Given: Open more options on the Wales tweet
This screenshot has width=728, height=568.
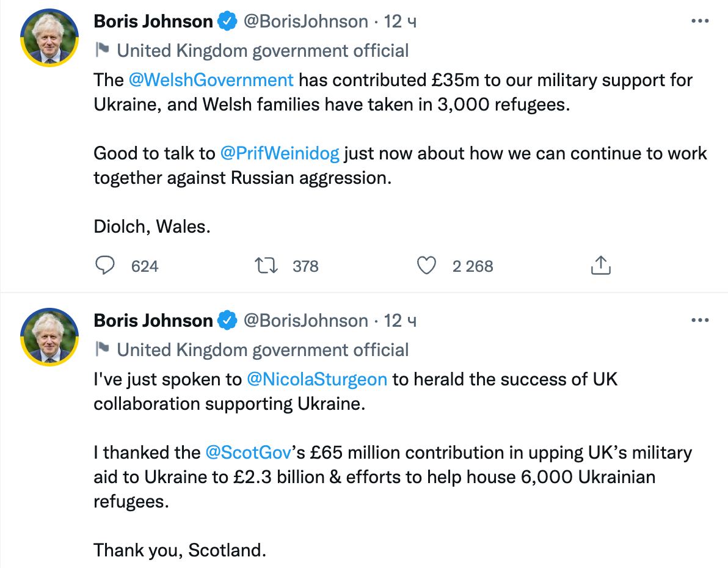Looking at the screenshot, I should click(x=699, y=21).
